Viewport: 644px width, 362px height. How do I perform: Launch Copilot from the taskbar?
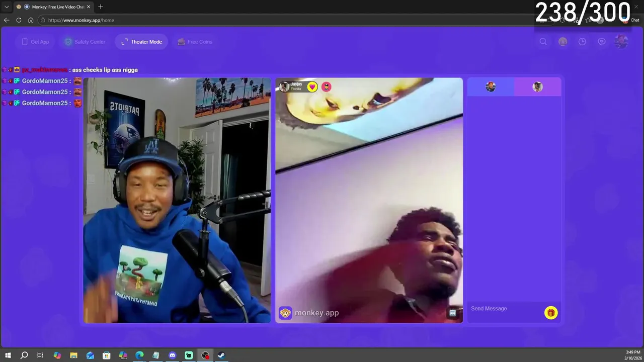pyautogui.click(x=57, y=355)
